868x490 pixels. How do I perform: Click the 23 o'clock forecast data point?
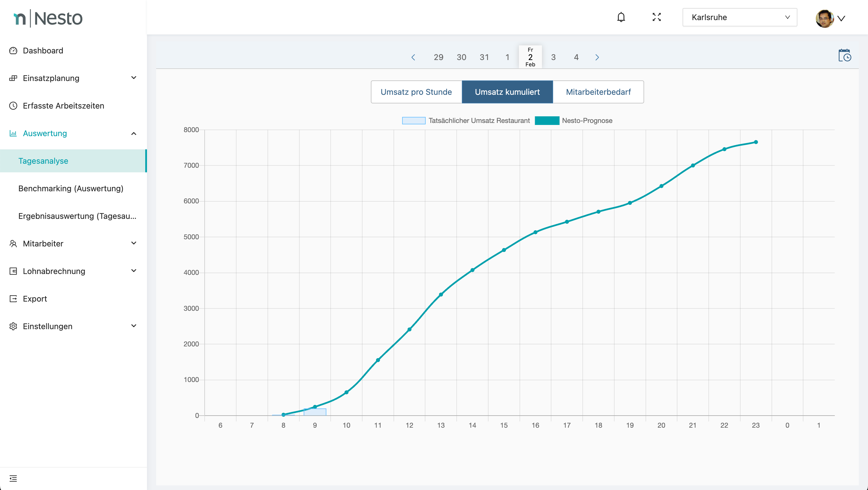point(756,142)
